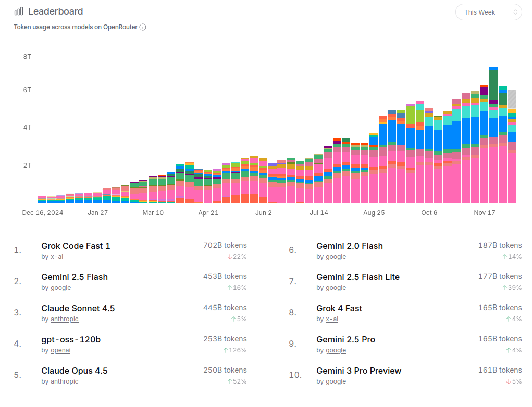
Task: Open the Grok Code Fast 1 model
Action: [76, 246]
